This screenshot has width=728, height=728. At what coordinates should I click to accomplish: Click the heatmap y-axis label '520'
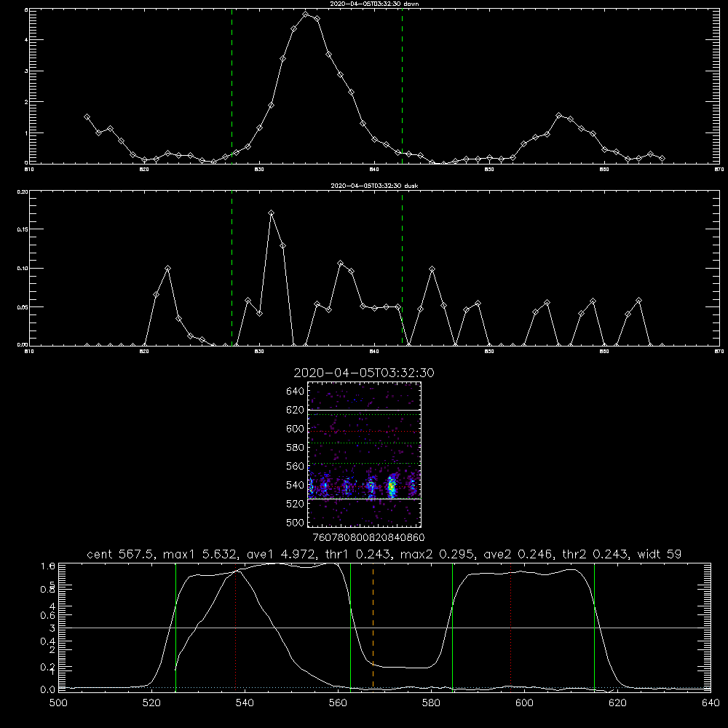[296, 504]
